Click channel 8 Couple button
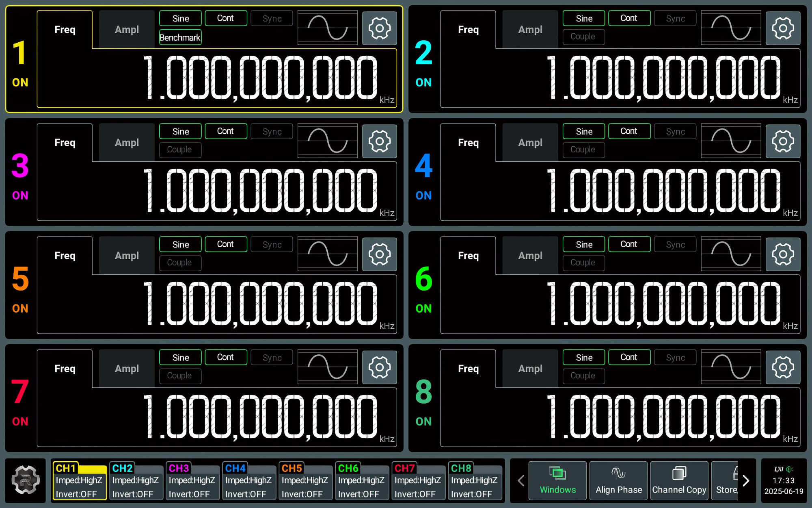 (584, 376)
